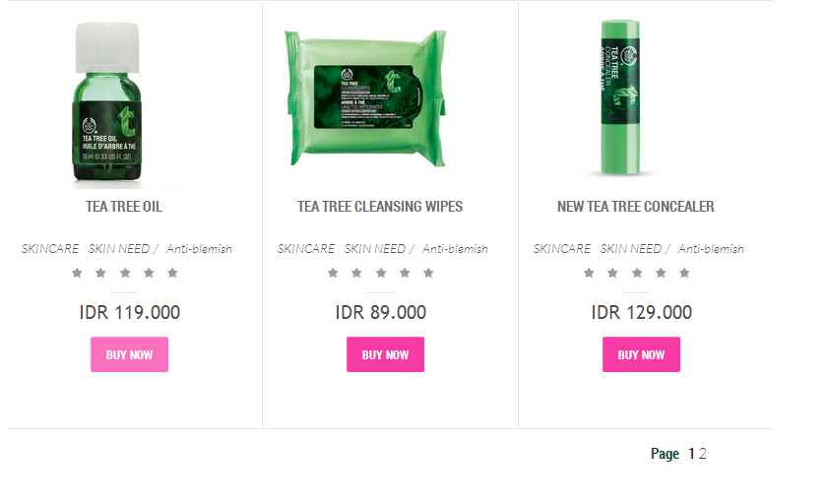Give Cleansing Wipes five stars
The width and height of the screenshot is (827, 504).
(x=428, y=273)
